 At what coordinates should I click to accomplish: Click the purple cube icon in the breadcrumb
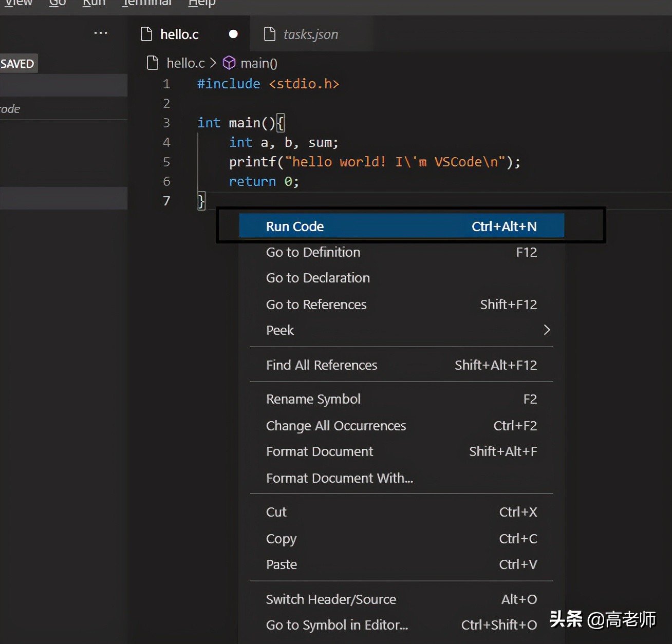(229, 63)
